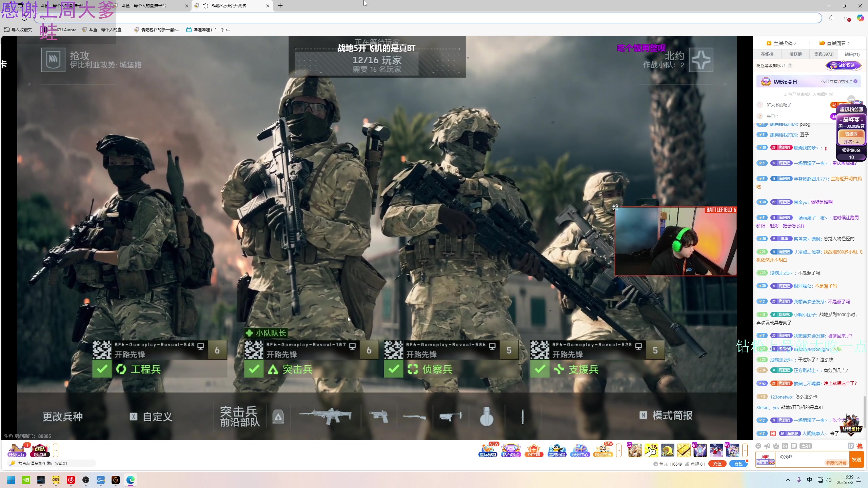Open the 战队粉丝牌 team badge icon
Image resolution: width=868 pixels, height=488 pixels.
coord(40,450)
